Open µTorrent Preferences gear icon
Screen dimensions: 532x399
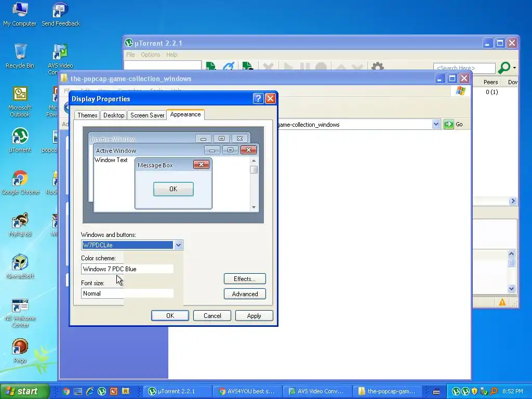[378, 66]
